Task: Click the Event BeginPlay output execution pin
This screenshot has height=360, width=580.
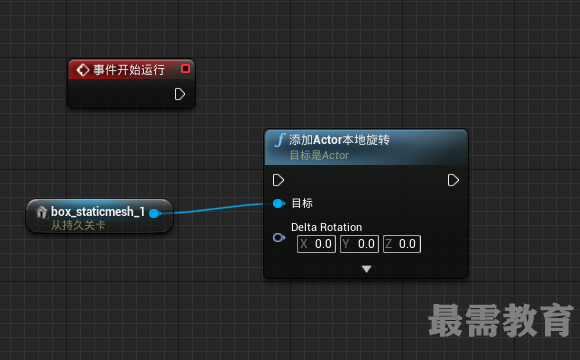Action: [x=180, y=94]
